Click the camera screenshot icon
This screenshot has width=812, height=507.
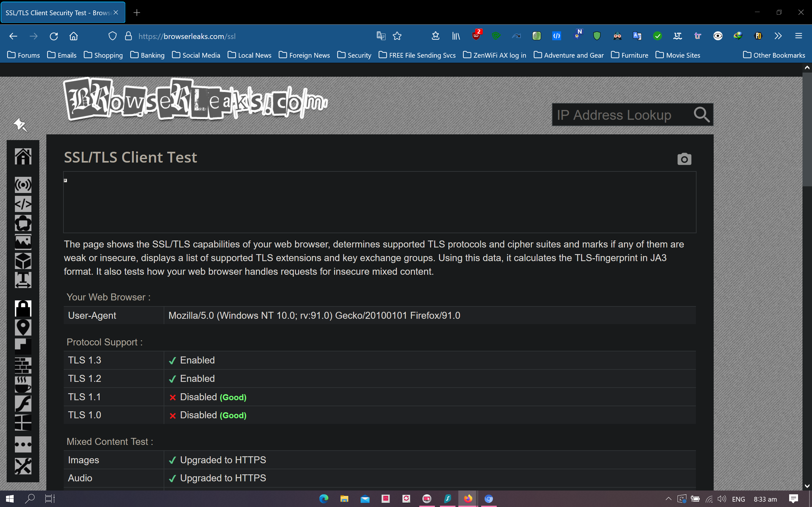pos(684,159)
